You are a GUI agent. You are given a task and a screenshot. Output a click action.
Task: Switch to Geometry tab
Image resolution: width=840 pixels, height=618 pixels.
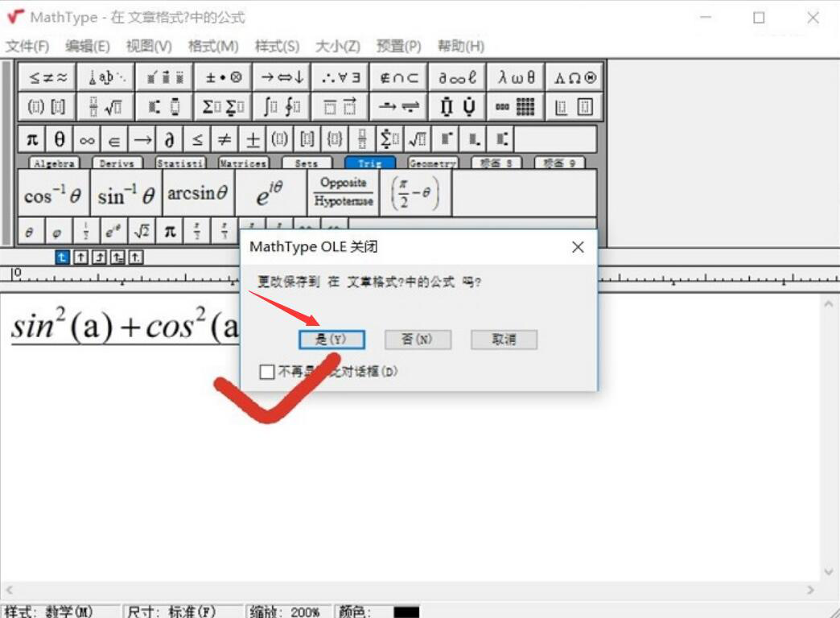(433, 163)
